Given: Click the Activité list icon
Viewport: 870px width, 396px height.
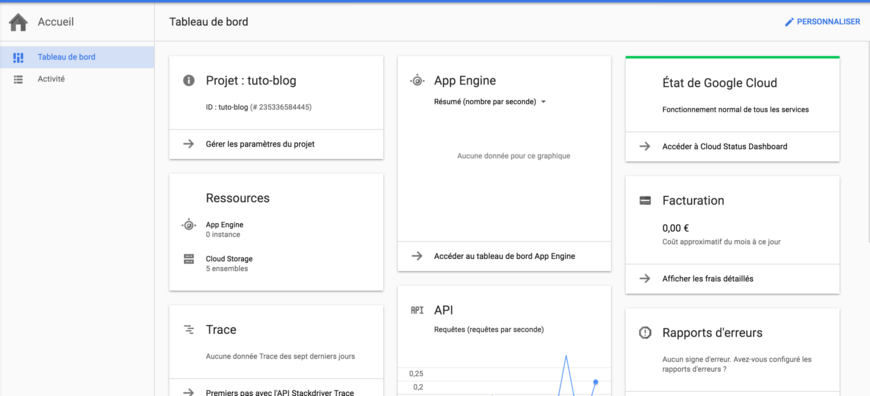Looking at the screenshot, I should point(18,79).
